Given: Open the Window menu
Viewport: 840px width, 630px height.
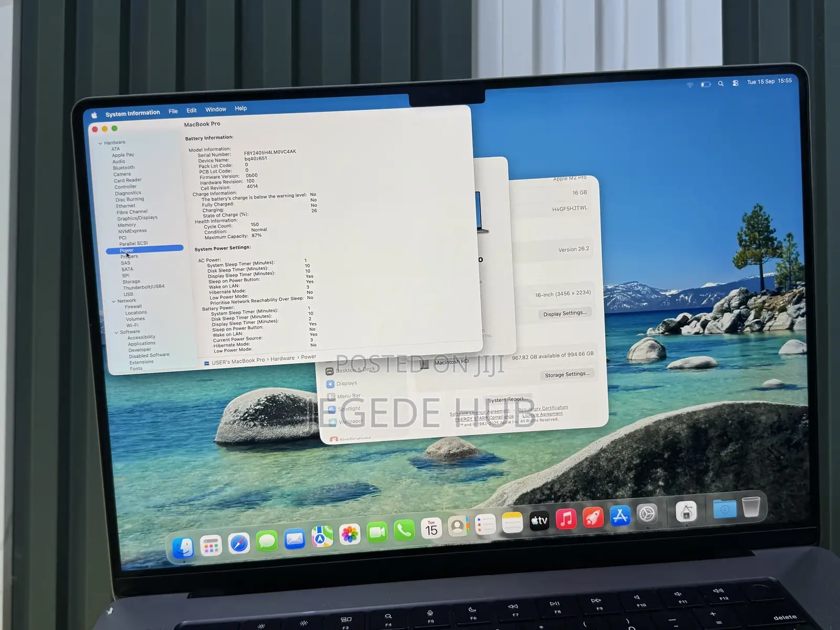Looking at the screenshot, I should 216,109.
